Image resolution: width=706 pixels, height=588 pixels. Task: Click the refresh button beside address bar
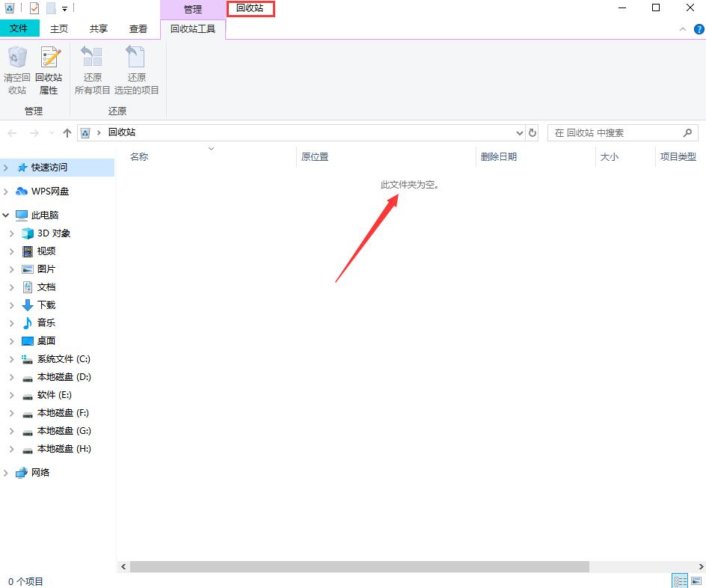pos(532,132)
